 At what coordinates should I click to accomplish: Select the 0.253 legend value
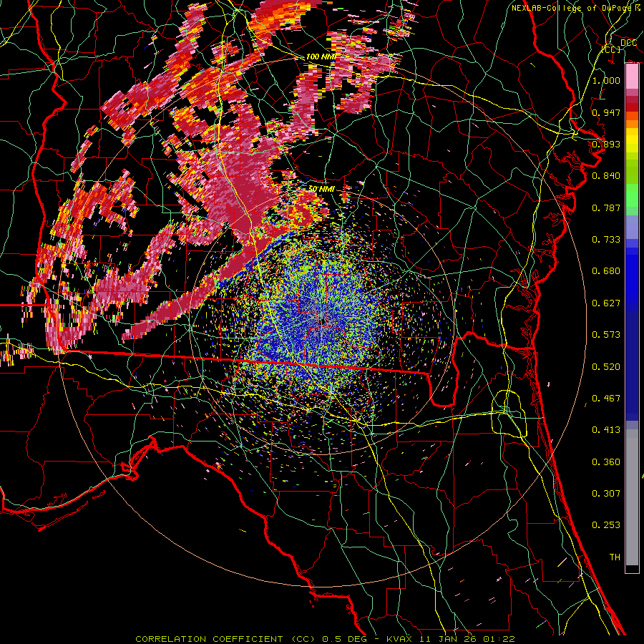(x=606, y=525)
